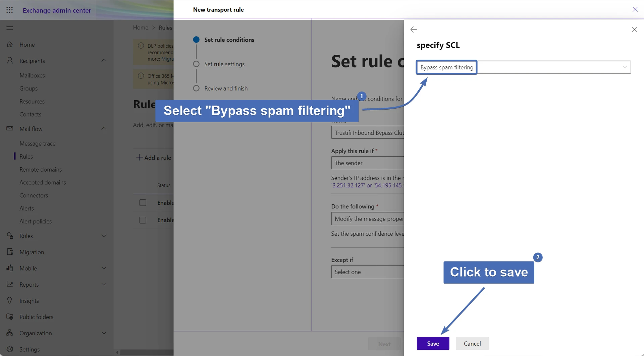Check the first rule's checkbox
This screenshot has width=644, height=356.
[x=143, y=203]
